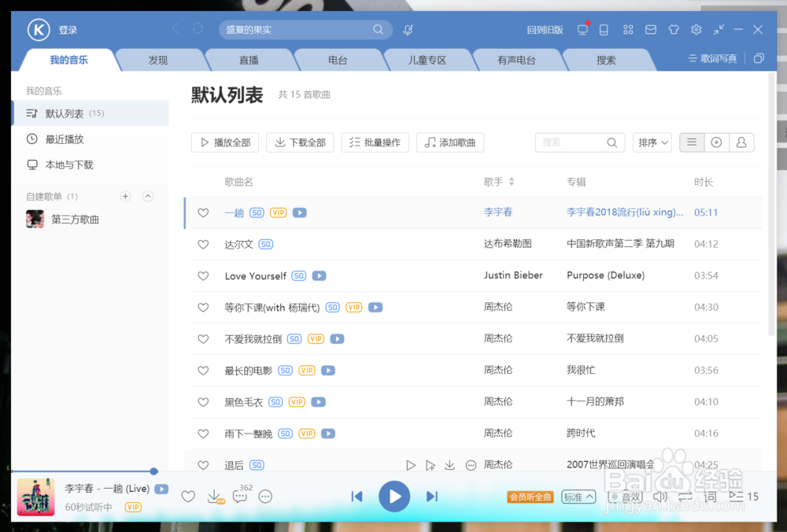Viewport: 787px width, 532px height.
Task: Favorite Love Yourself with its heart
Action: point(203,276)
